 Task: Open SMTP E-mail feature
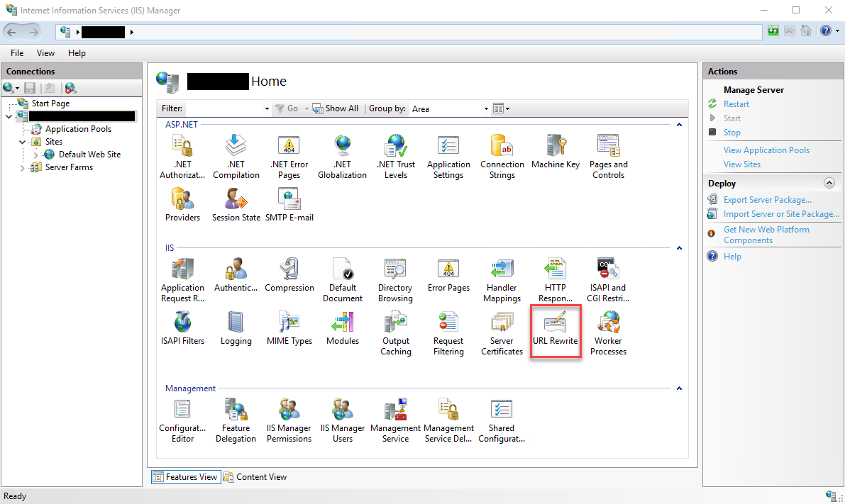click(x=289, y=205)
